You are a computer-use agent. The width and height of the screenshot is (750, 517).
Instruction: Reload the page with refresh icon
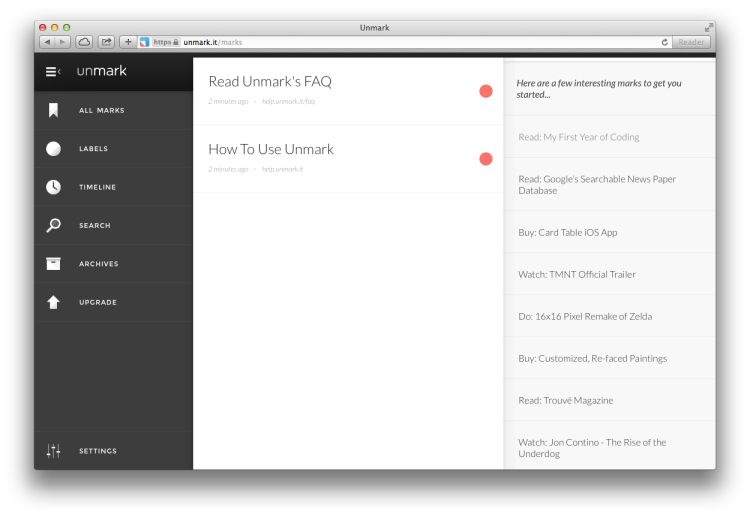(664, 42)
